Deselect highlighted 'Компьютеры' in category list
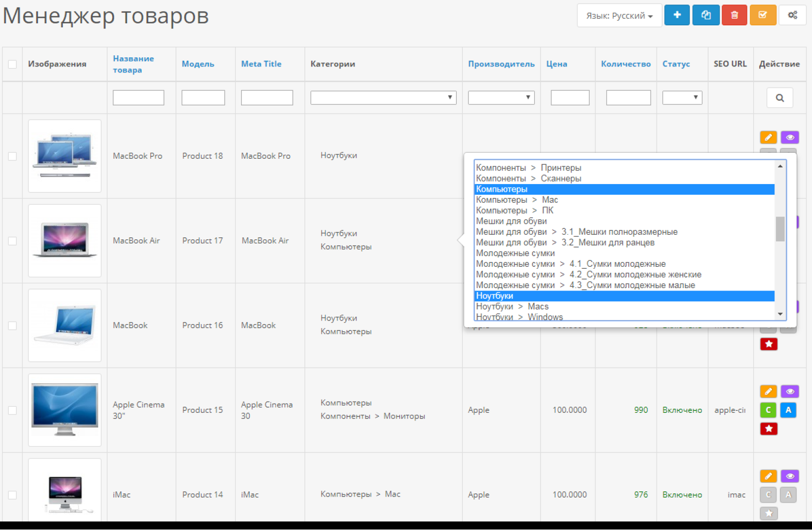The width and height of the screenshot is (812, 530). coord(624,189)
